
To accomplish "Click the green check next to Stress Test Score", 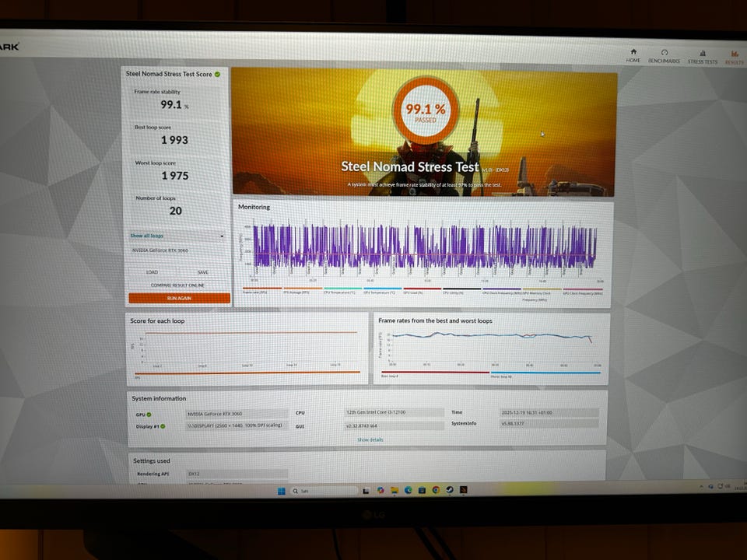I will point(218,75).
